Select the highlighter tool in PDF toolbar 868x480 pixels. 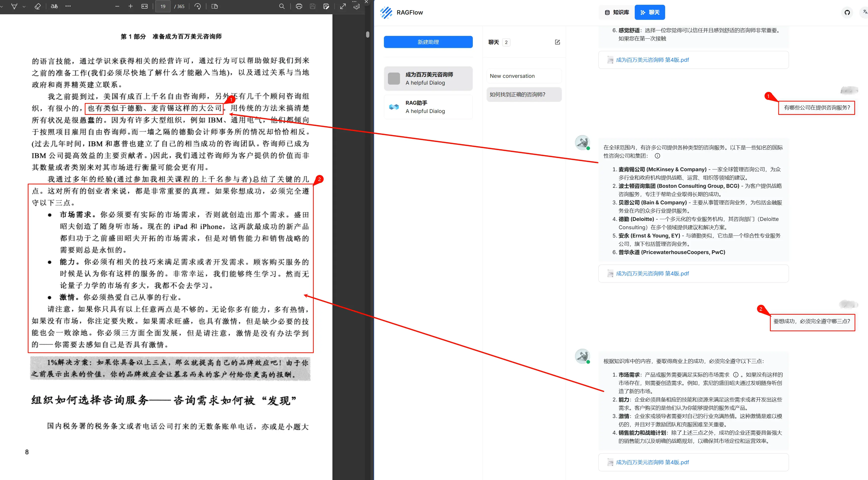point(14,6)
